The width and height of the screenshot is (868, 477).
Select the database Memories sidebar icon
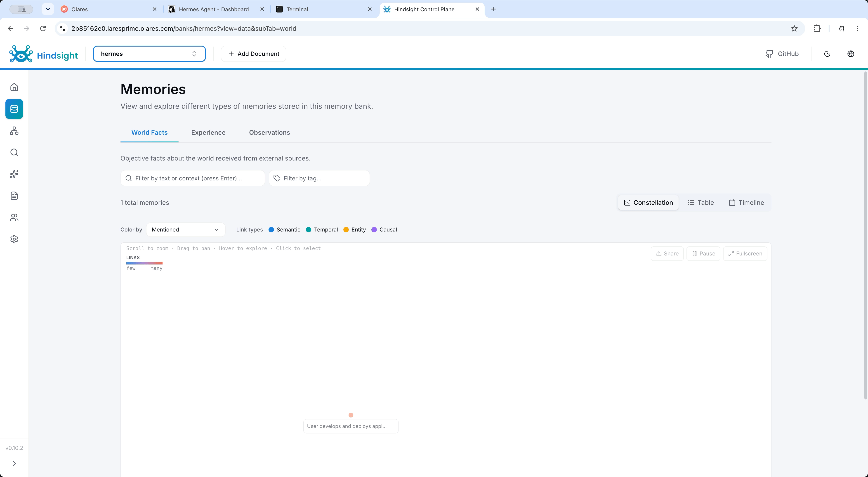[x=14, y=109]
